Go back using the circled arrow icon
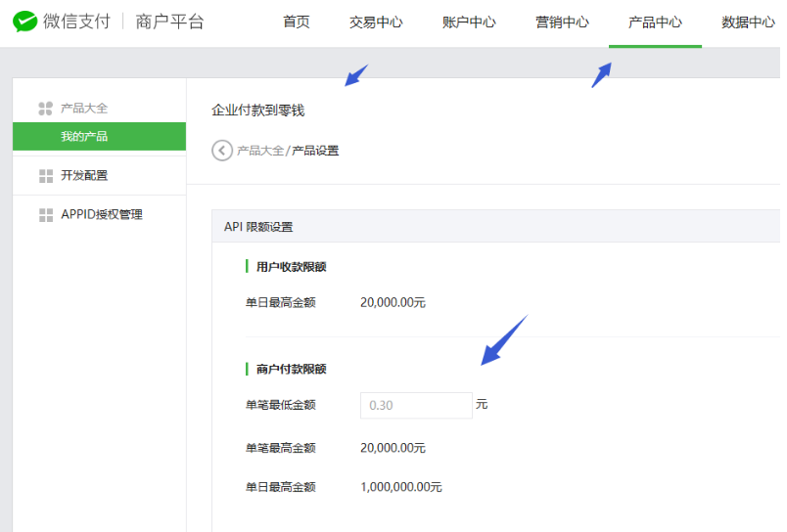 tap(222, 151)
